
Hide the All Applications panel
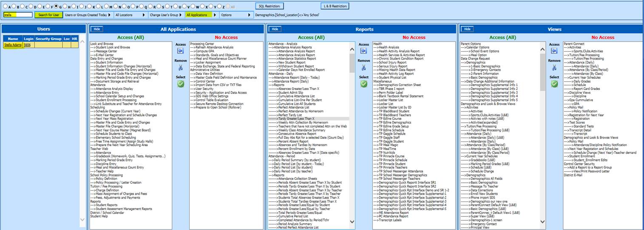(96, 29)
